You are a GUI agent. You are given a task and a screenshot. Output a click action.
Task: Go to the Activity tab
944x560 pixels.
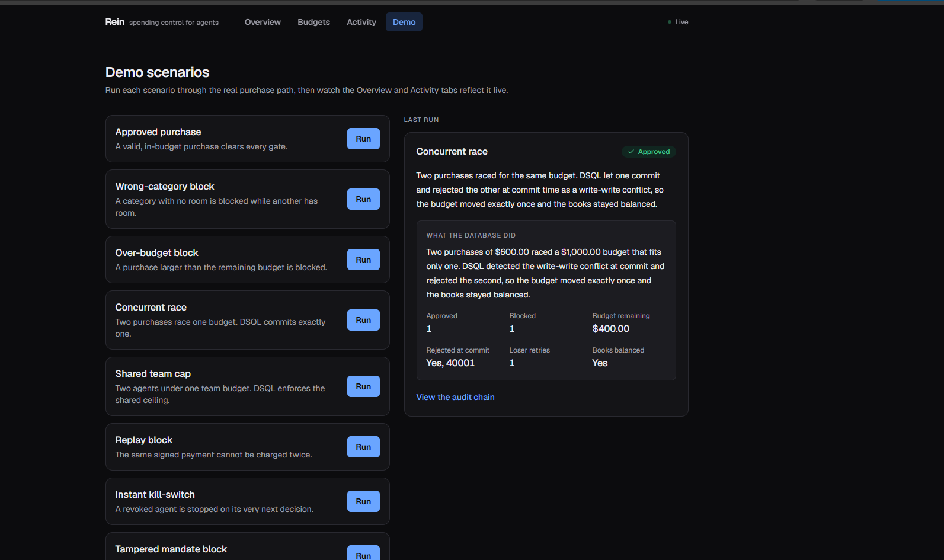[x=361, y=22]
